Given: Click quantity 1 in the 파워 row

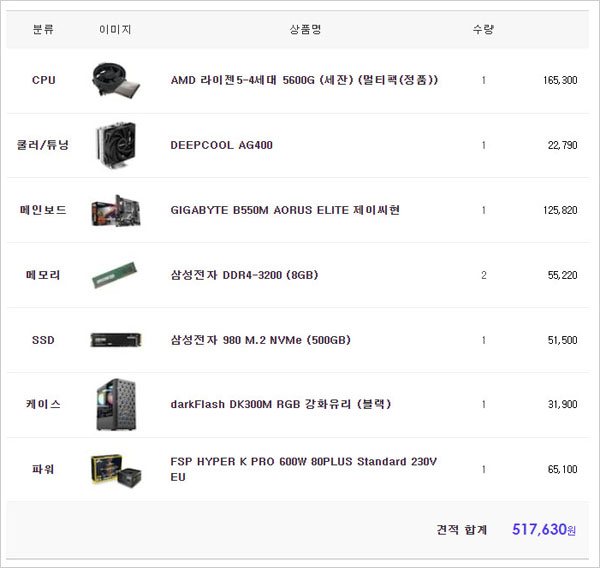Looking at the screenshot, I should 484,470.
